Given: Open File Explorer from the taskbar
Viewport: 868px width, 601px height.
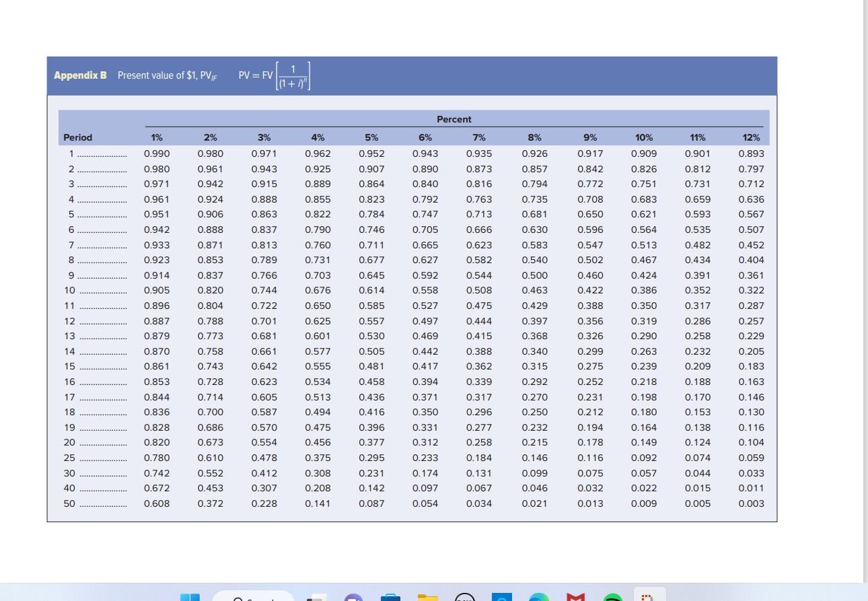Looking at the screenshot, I should coord(427,597).
